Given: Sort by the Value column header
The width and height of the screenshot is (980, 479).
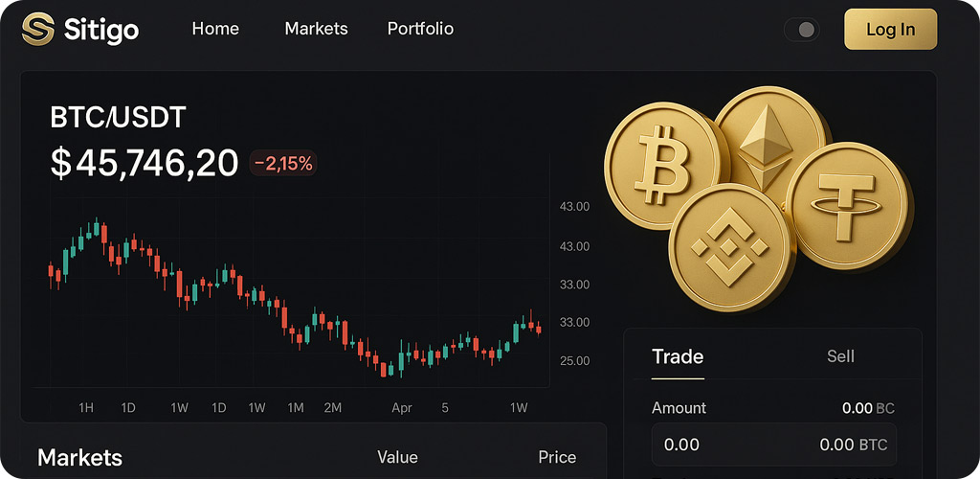Looking at the screenshot, I should [x=397, y=457].
